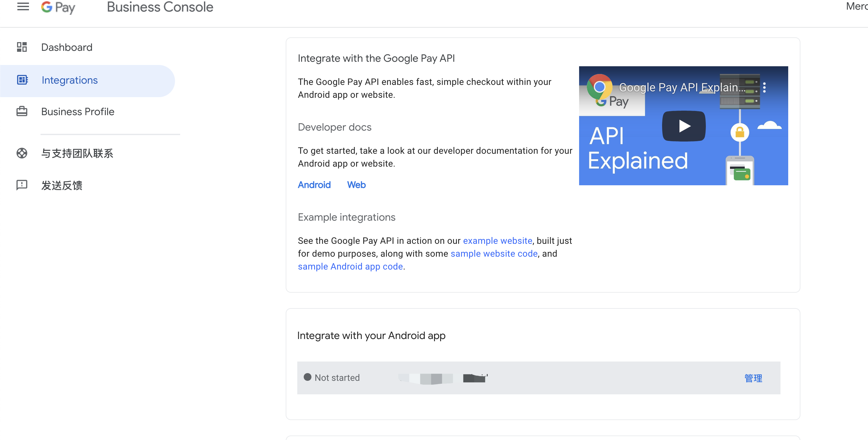Screen dimensions: 868x440
Task: Click heading Integrate with your Android app
Action: click(371, 335)
